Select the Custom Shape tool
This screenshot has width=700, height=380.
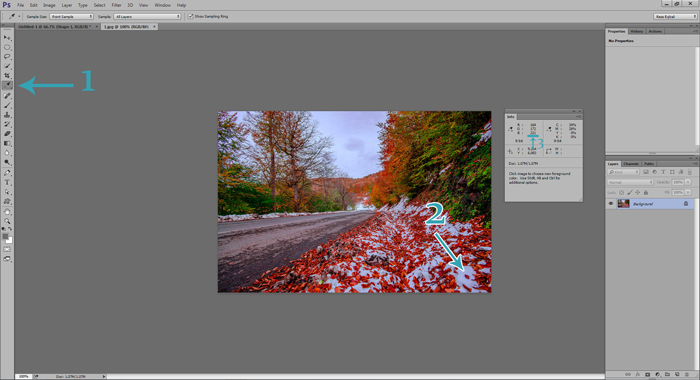tap(7, 201)
